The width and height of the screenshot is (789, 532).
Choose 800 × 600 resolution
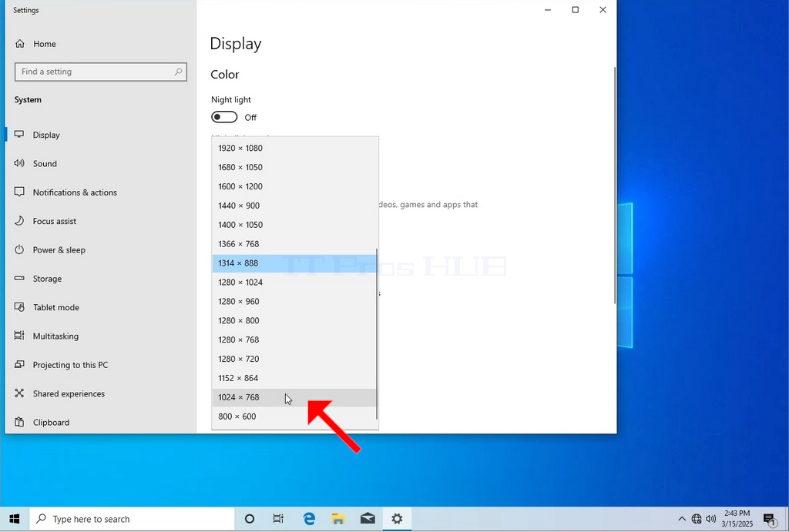[294, 417]
